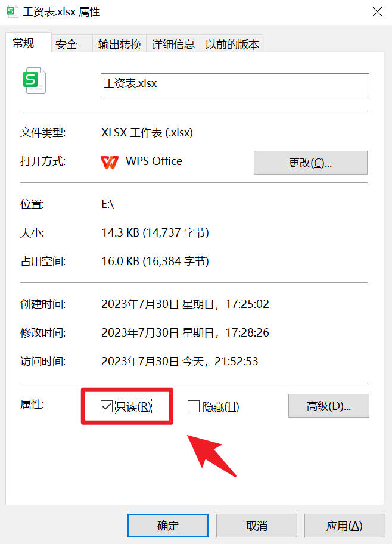
Task: Close the properties dialog window
Action: (377, 12)
